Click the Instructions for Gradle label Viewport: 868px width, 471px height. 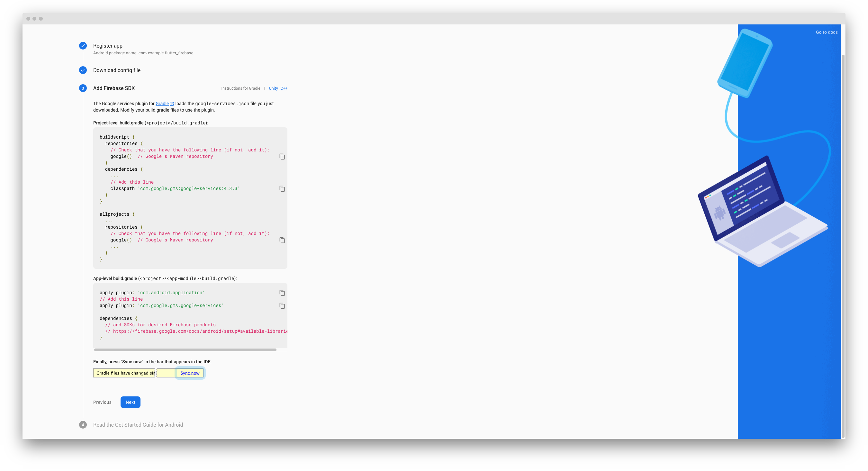(240, 88)
